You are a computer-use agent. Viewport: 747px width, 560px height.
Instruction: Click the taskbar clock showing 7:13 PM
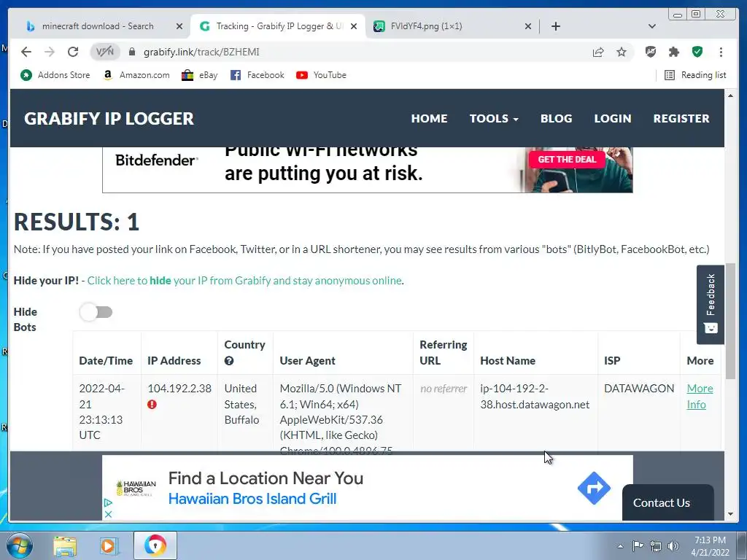[710, 546]
